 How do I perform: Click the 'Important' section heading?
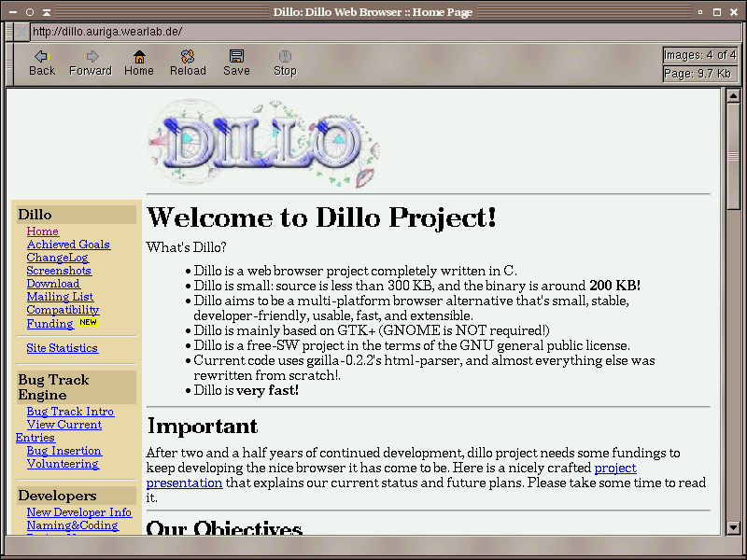[203, 427]
